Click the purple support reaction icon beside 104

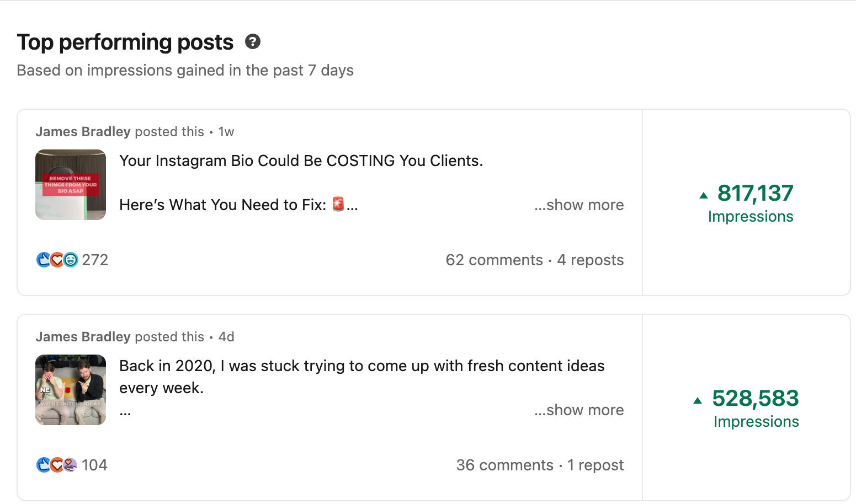70,465
